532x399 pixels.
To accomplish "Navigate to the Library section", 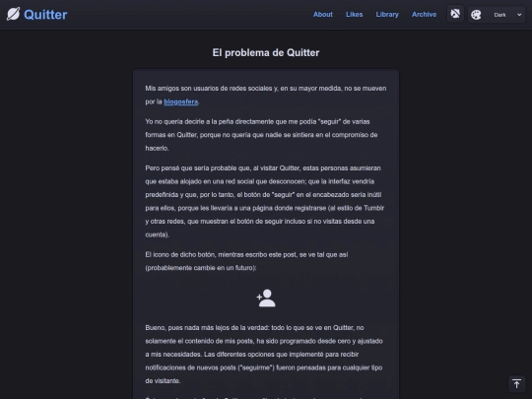I will pos(387,14).
